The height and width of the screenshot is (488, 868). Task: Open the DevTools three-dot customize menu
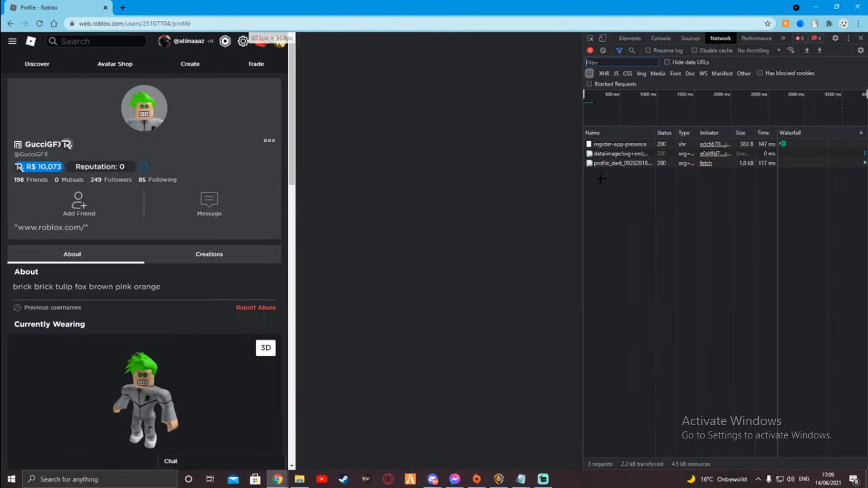coord(848,38)
